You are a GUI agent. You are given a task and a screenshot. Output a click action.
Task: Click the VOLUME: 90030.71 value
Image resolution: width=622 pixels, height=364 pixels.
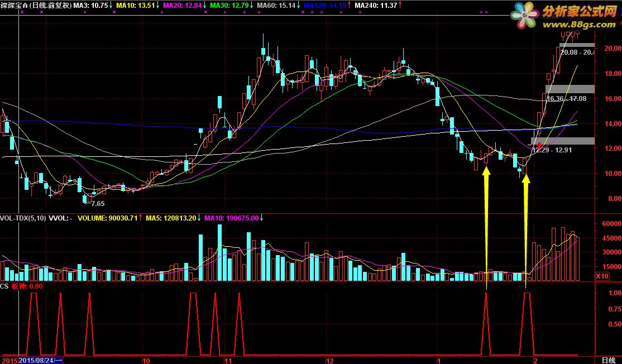(x=108, y=218)
